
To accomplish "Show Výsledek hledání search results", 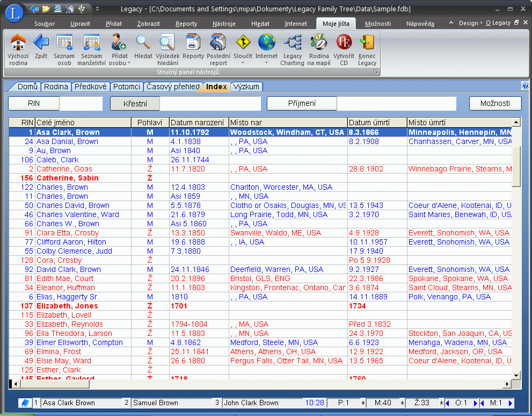I will coord(167,49).
